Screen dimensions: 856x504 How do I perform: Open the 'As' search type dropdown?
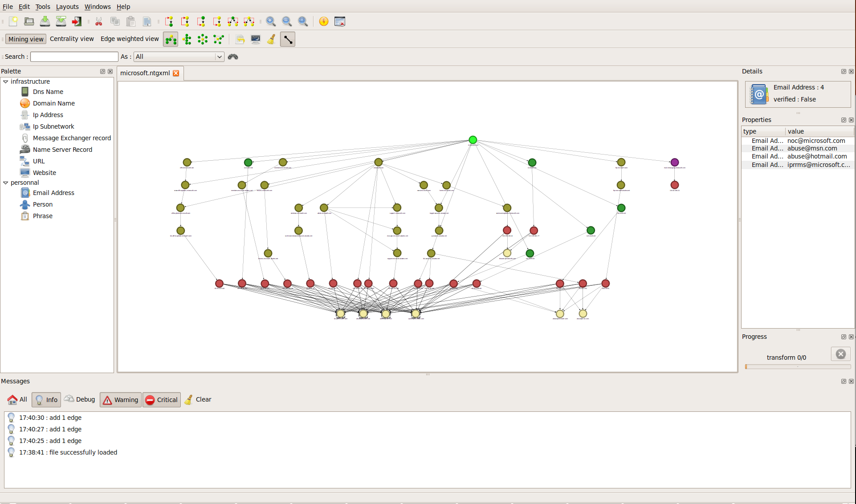pos(219,57)
